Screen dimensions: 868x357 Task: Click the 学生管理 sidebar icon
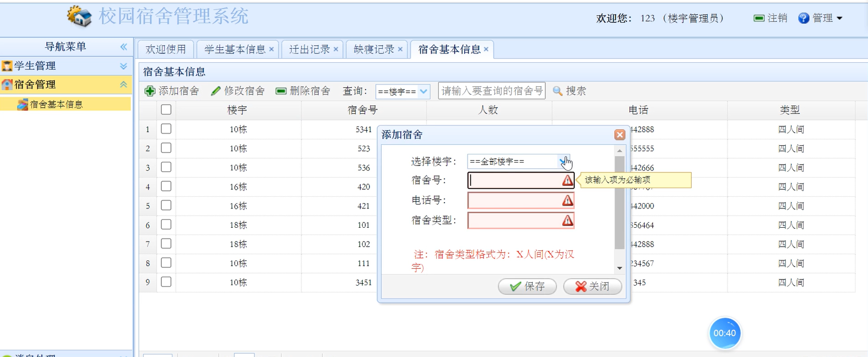7,66
